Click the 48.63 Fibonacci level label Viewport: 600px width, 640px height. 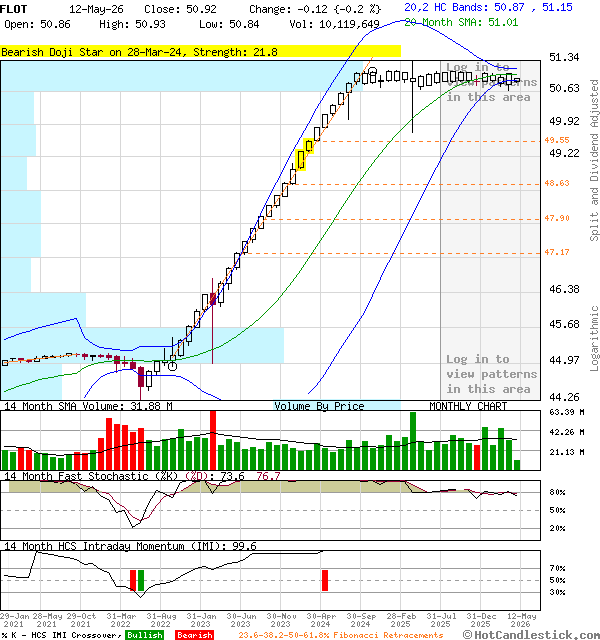click(x=557, y=183)
